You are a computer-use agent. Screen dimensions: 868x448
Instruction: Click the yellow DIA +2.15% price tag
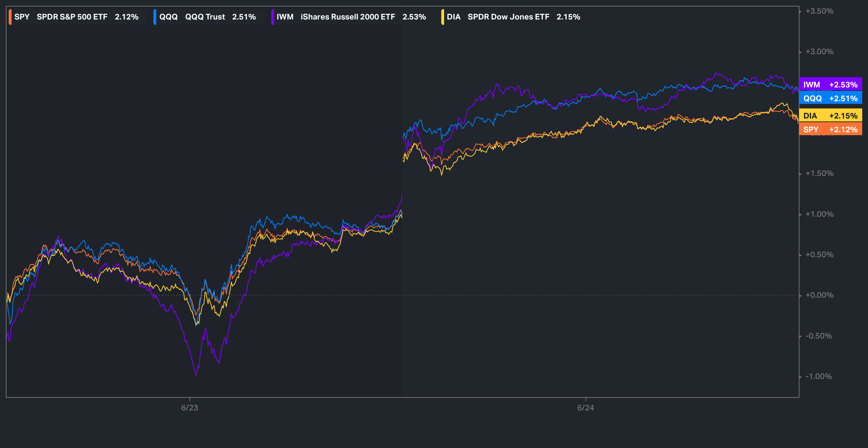click(x=830, y=116)
